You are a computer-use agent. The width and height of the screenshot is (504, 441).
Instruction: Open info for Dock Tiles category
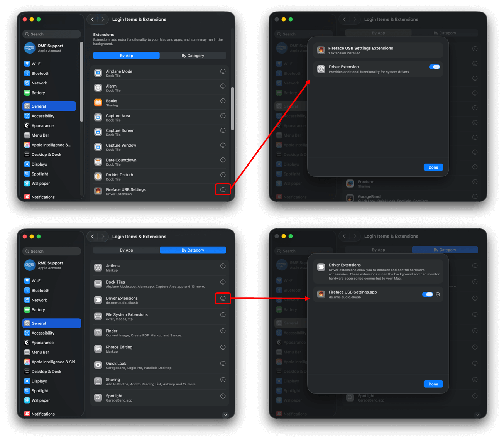tap(223, 282)
